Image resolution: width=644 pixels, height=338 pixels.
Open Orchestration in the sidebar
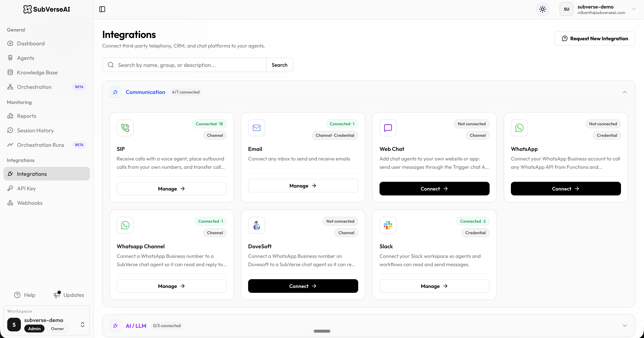coord(46,87)
